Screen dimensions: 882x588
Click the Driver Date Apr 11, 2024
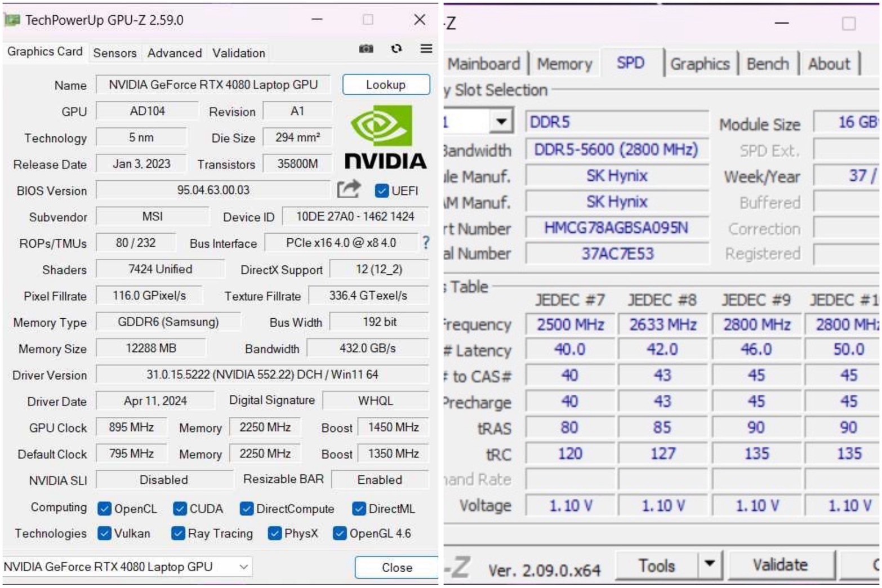[x=155, y=400]
